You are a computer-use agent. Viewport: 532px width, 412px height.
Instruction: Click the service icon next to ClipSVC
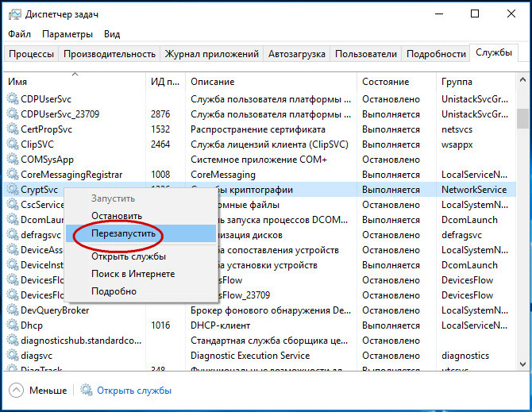(x=13, y=144)
